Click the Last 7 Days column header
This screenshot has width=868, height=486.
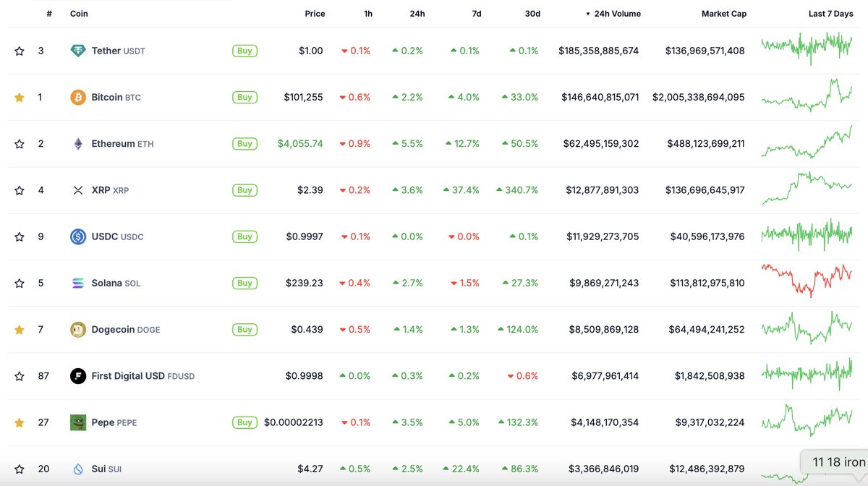pos(830,14)
